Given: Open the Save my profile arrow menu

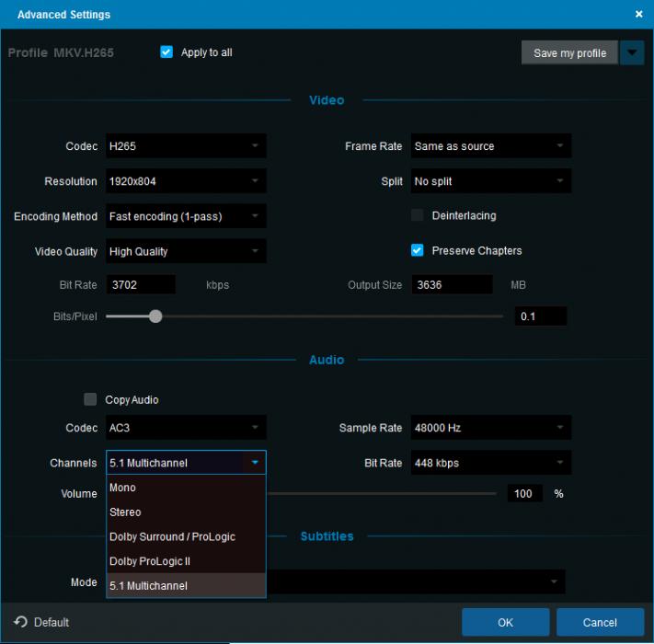Looking at the screenshot, I should 632,52.
